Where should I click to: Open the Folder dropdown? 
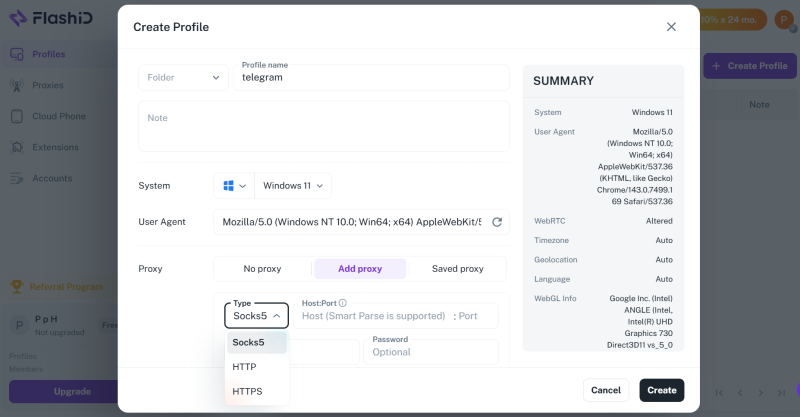[x=183, y=77]
